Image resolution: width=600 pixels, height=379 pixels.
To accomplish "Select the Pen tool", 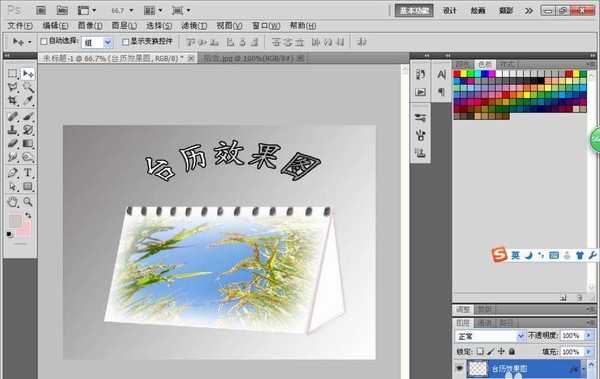I will pos(13,173).
